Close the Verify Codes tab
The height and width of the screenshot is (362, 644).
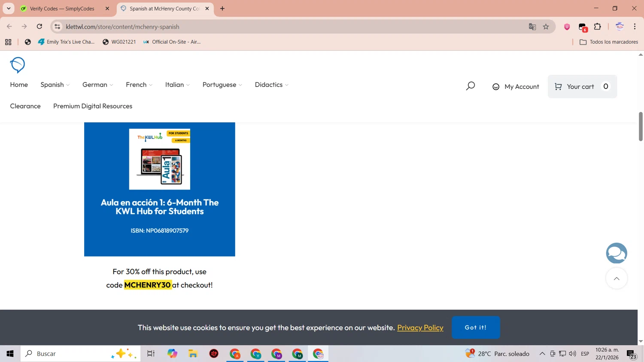[107, 9]
